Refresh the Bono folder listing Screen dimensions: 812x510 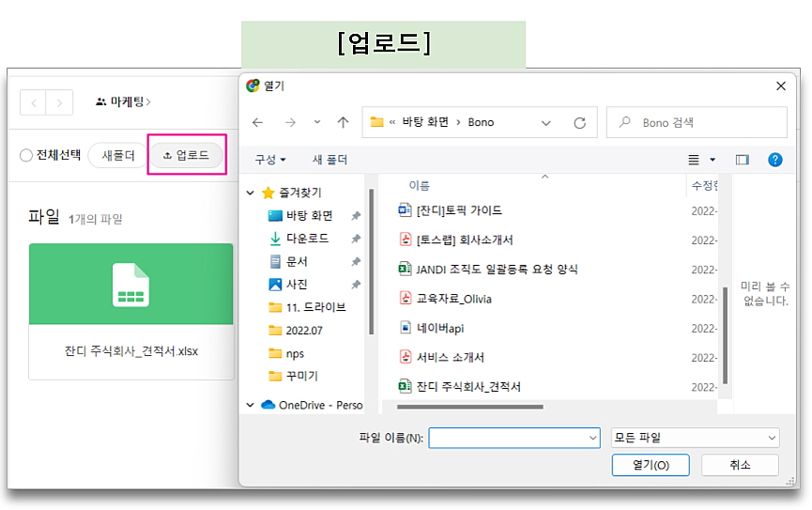pos(579,122)
